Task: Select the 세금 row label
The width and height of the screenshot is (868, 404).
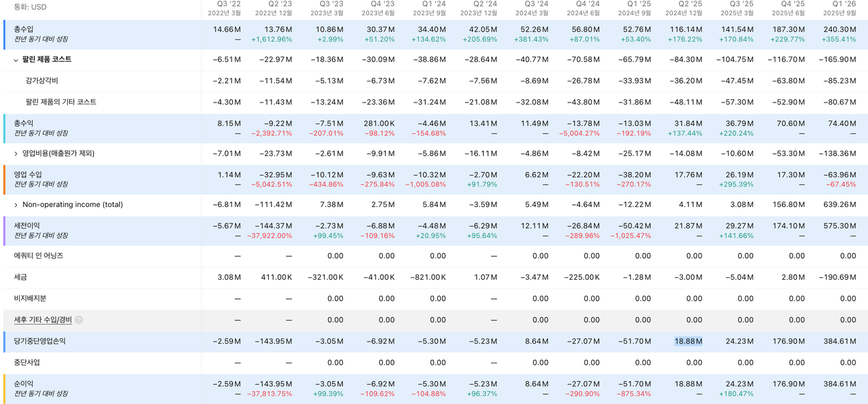Action: (21, 277)
